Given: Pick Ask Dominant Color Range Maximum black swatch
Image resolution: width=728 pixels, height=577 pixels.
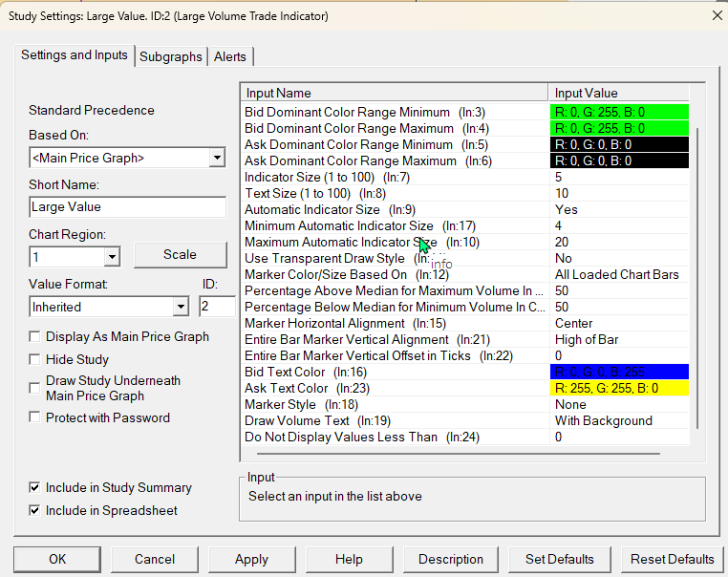Looking at the screenshot, I should coord(619,161).
